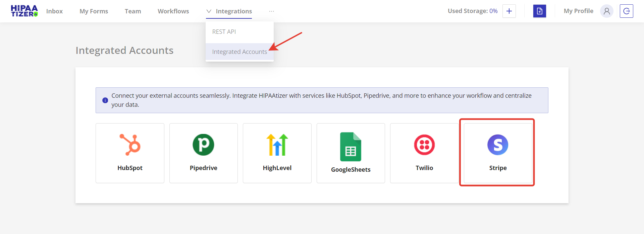The image size is (644, 234).
Task: Click the plus button beside Used Storage
Action: (509, 11)
